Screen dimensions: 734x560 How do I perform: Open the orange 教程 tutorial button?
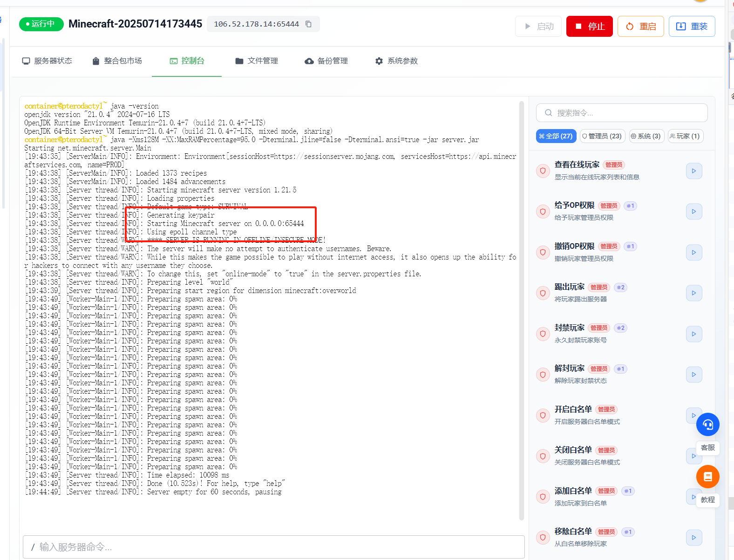(x=708, y=477)
